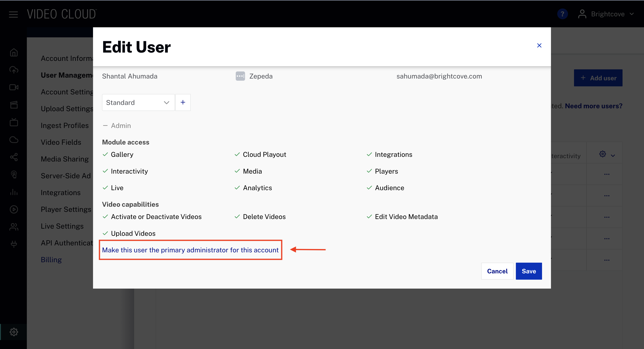Open the Live module TV icon

coord(14,122)
